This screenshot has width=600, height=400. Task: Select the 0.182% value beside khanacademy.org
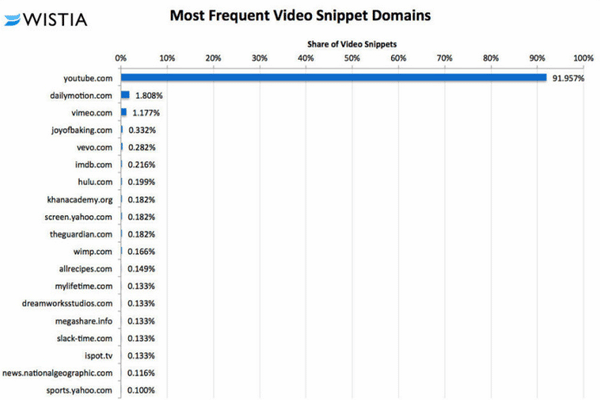click(x=141, y=200)
